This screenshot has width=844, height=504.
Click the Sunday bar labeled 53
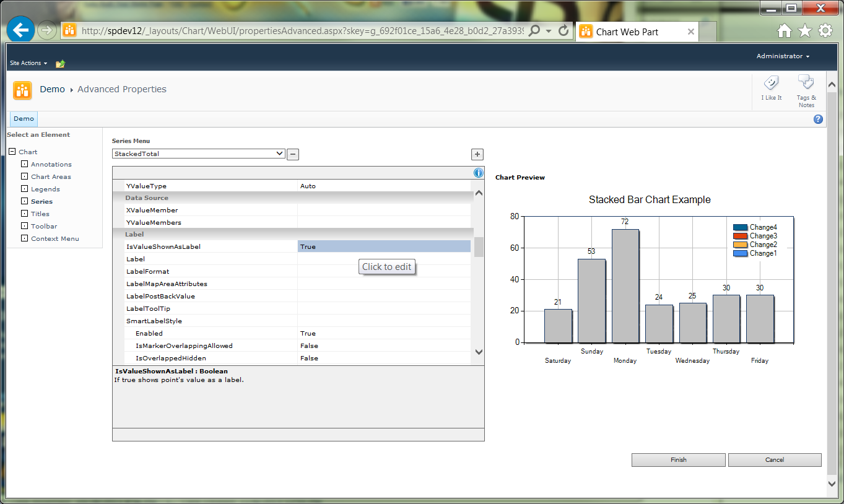[x=592, y=301]
